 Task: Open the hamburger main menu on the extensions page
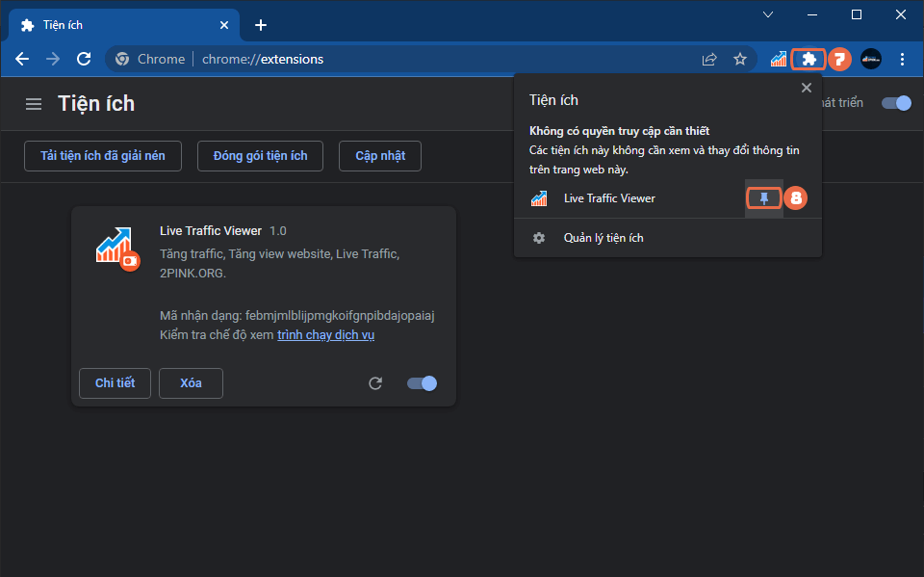point(34,104)
